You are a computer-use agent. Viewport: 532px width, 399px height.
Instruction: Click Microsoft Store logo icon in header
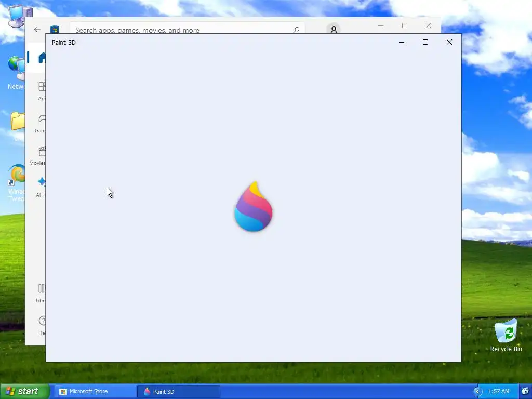coord(55,30)
